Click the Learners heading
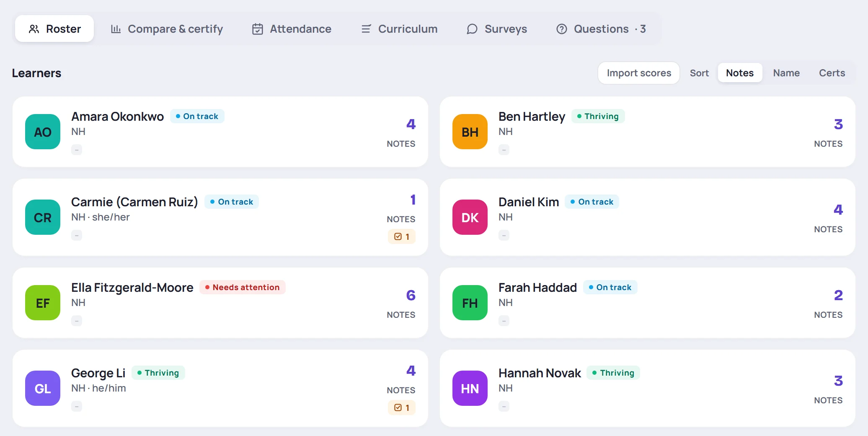Viewport: 868px width, 436px height. click(36, 73)
